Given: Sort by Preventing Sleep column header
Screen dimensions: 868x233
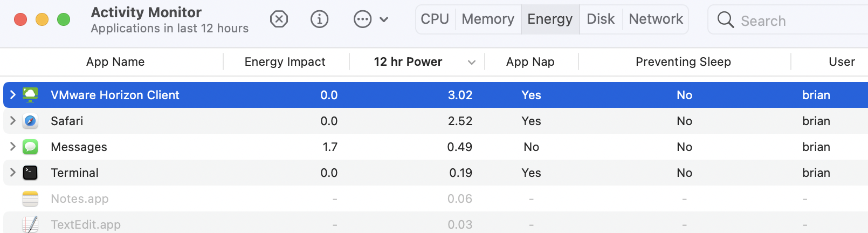Looking at the screenshot, I should point(683,62).
